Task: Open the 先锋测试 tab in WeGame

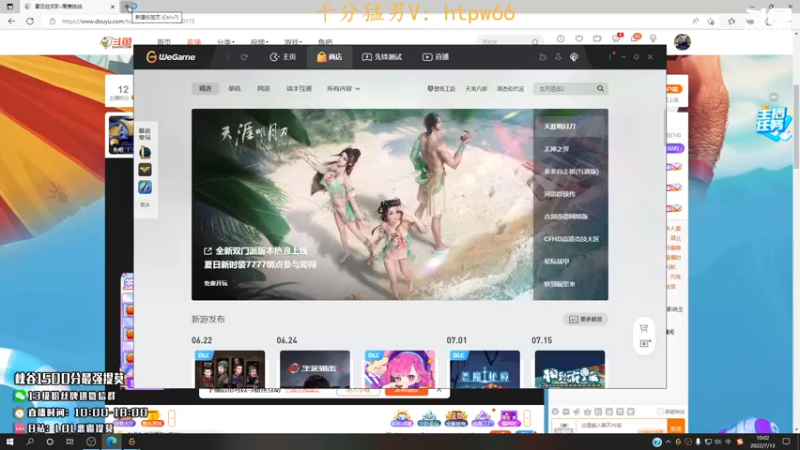Action: [x=382, y=57]
